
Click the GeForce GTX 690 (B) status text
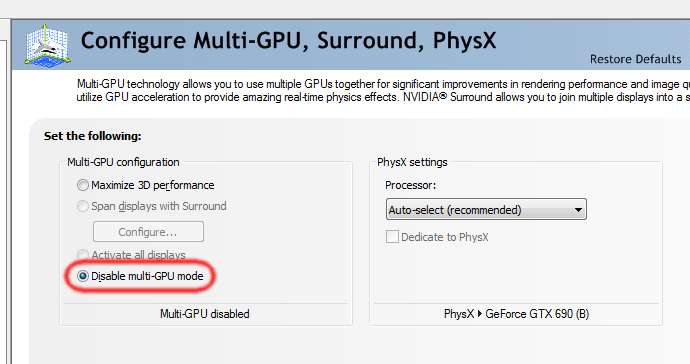537,314
